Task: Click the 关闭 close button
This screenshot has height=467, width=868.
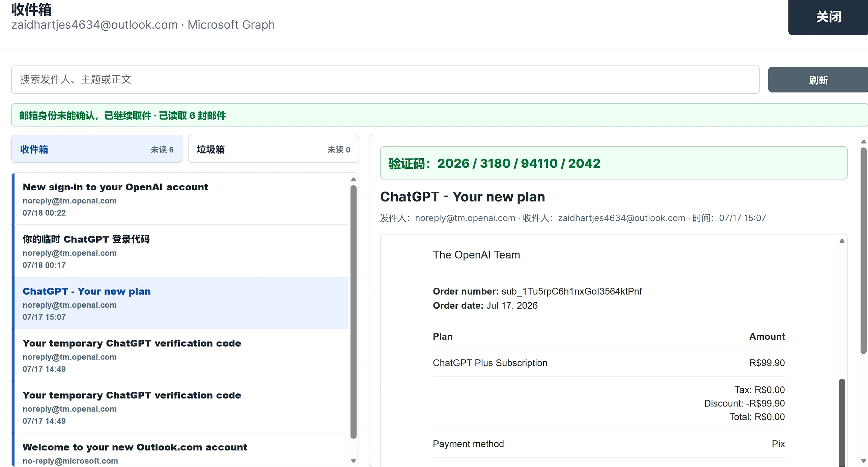Action: pyautogui.click(x=828, y=17)
